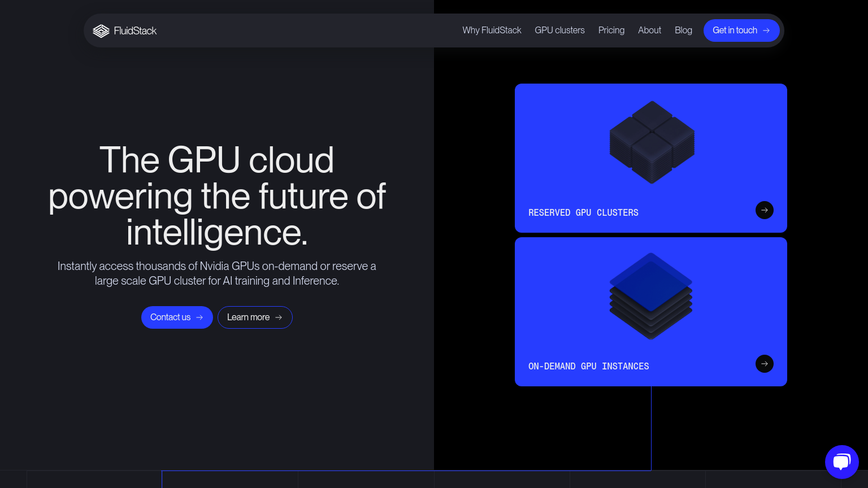Image resolution: width=868 pixels, height=488 pixels.
Task: Open the GPU clusters page
Action: pos(559,30)
